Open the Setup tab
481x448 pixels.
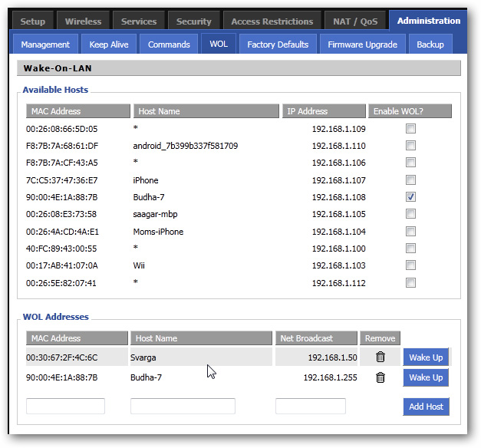pos(33,21)
